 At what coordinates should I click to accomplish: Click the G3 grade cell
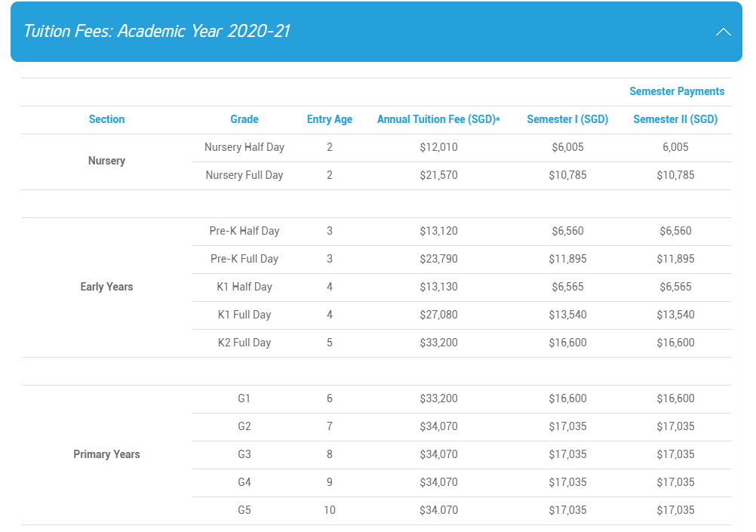pyautogui.click(x=244, y=454)
